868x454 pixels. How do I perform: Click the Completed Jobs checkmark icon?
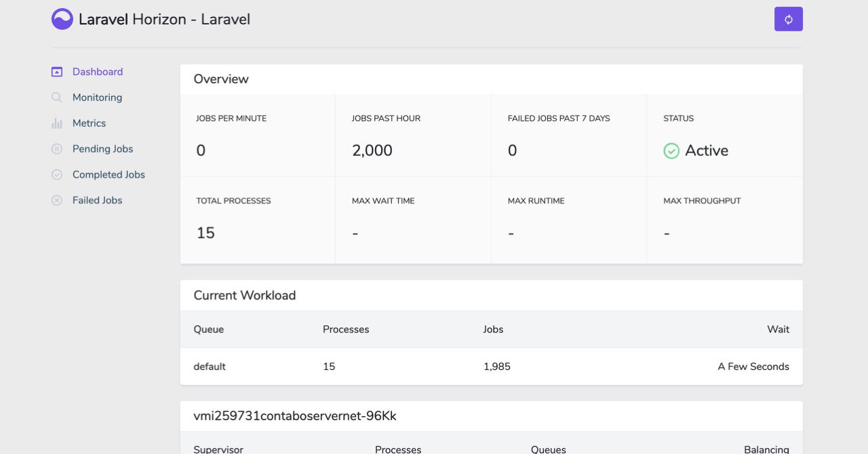tap(57, 175)
